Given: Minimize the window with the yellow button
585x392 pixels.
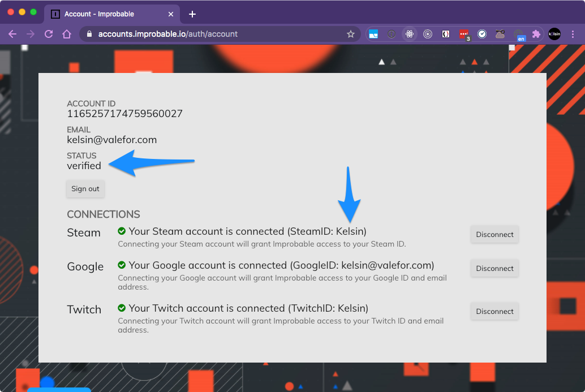Looking at the screenshot, I should [x=22, y=12].
